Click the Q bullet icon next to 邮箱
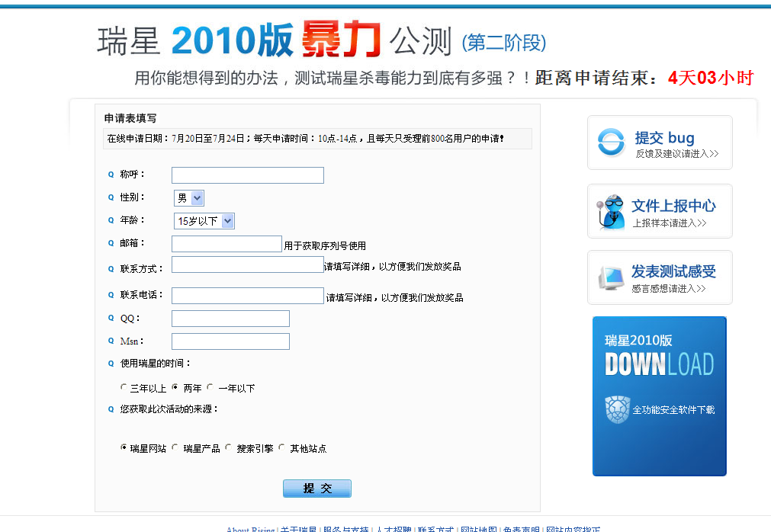Image resolution: width=771 pixels, height=532 pixels. point(111,243)
